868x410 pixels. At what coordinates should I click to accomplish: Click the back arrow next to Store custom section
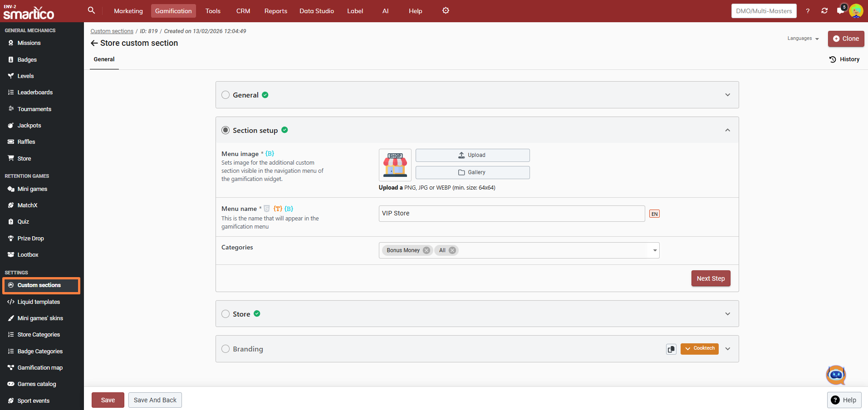pyautogui.click(x=94, y=43)
